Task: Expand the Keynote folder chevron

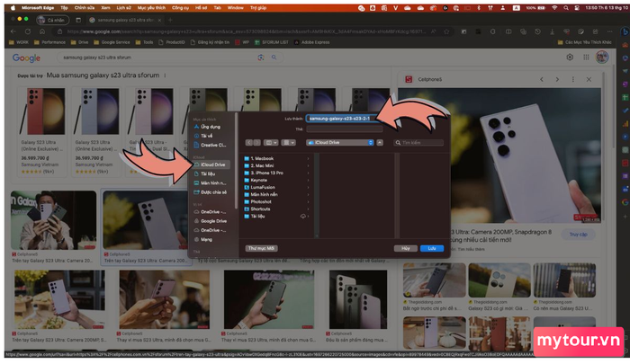Action: [x=308, y=180]
